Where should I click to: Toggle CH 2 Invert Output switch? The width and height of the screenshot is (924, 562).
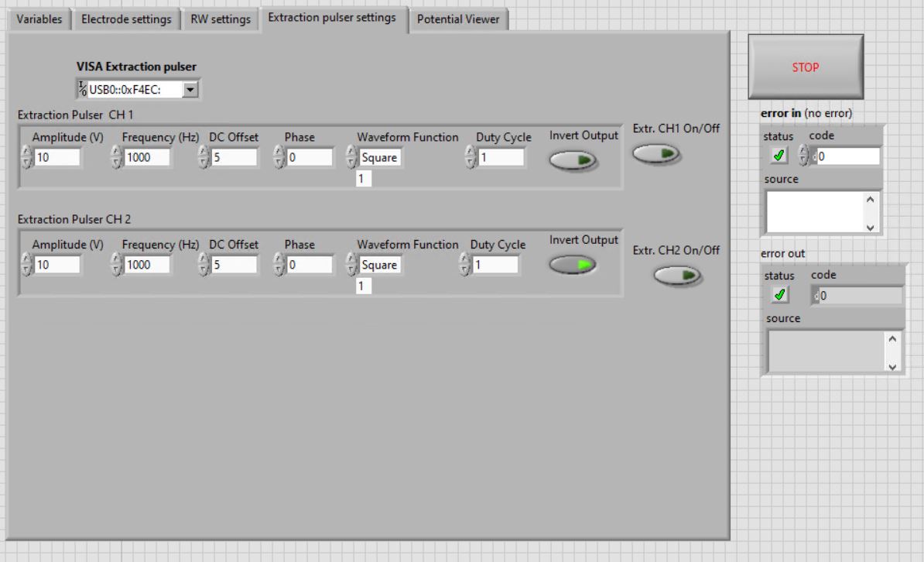pos(573,265)
